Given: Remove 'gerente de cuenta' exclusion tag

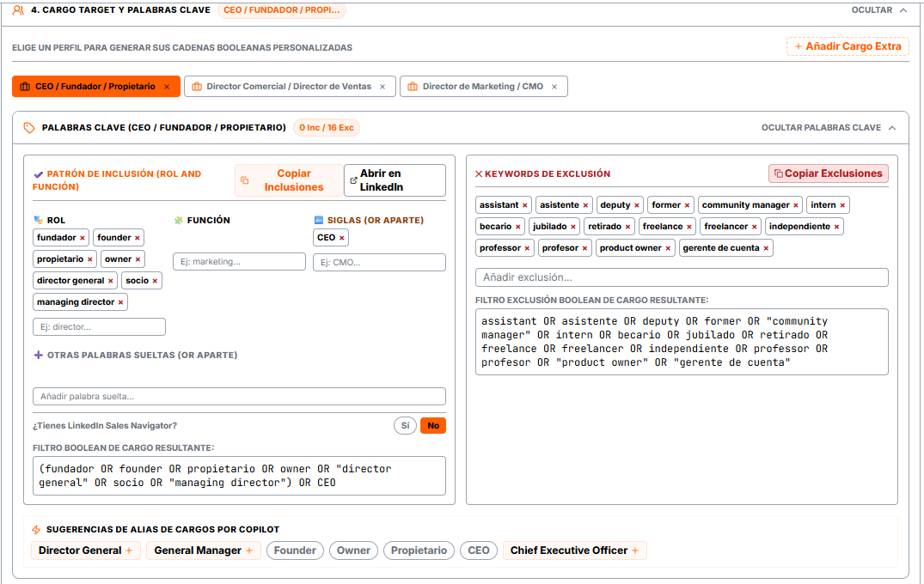Looking at the screenshot, I should pos(766,248).
